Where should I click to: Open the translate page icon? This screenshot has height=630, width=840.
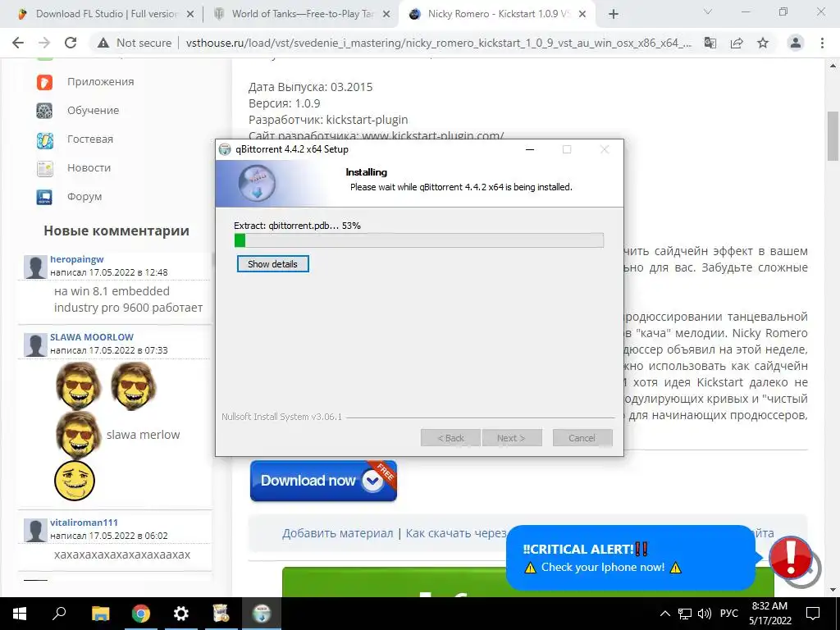[710, 43]
